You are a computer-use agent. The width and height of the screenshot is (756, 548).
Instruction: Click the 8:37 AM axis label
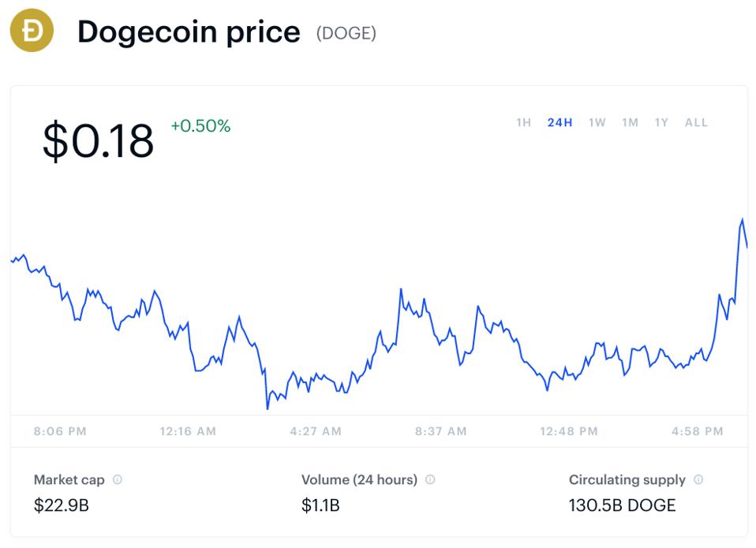(x=440, y=431)
